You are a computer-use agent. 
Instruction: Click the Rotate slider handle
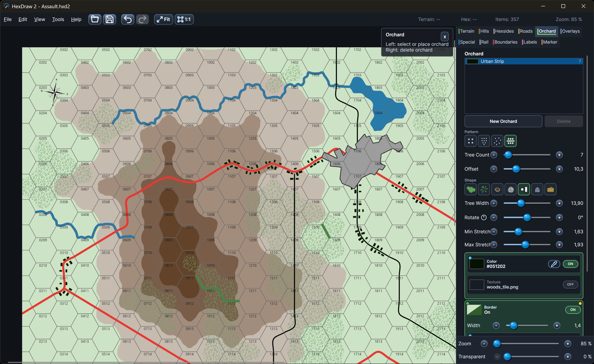tap(527, 217)
